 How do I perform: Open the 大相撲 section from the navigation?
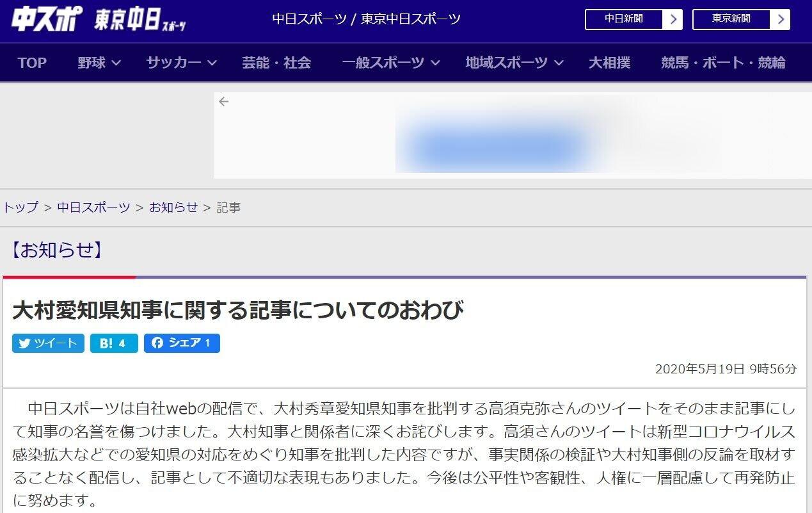[610, 63]
